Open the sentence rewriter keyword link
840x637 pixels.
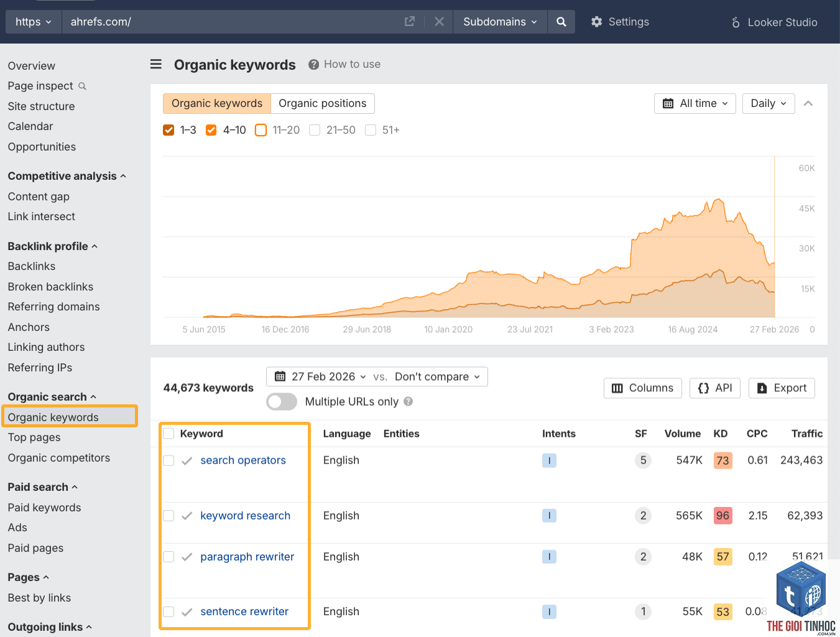244,611
